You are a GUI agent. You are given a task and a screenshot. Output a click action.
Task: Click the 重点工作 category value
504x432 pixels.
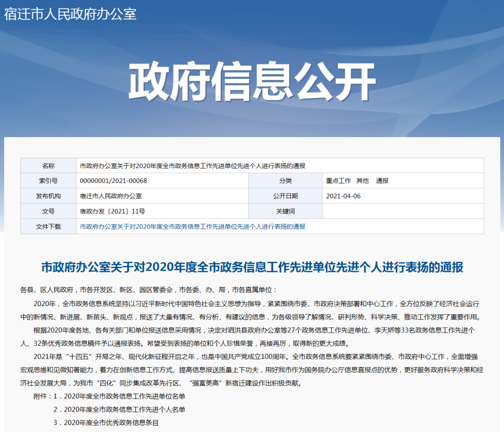pyautogui.click(x=338, y=181)
